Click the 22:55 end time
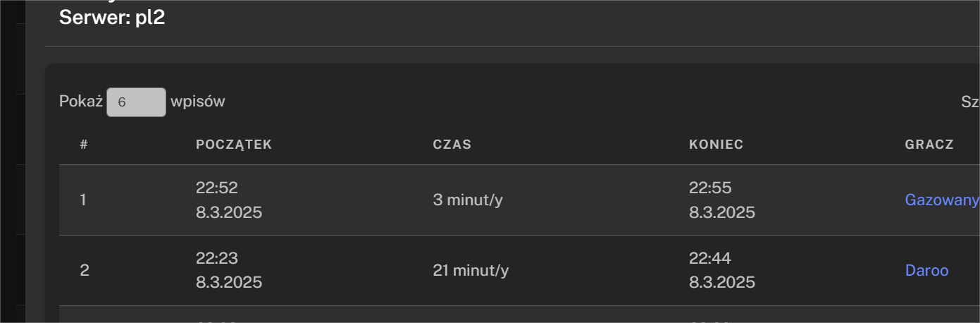Viewport: 980px width, 323px height. pos(710,188)
